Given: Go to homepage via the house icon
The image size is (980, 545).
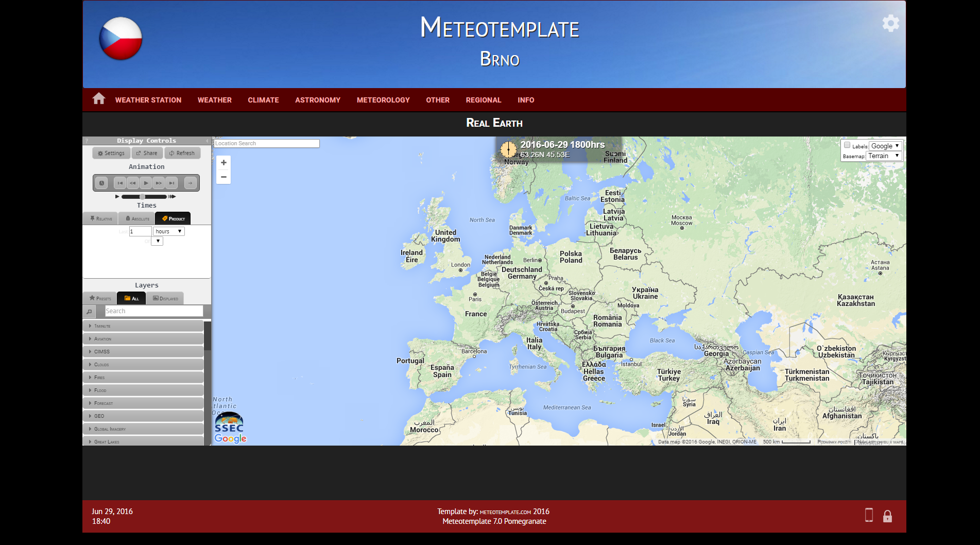Looking at the screenshot, I should (98, 99).
